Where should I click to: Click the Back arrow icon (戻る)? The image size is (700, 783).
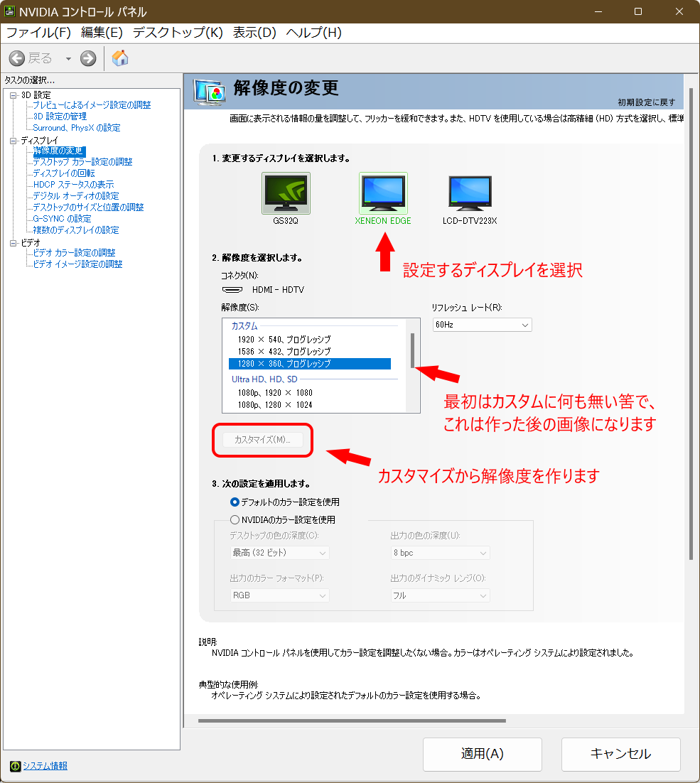[x=17, y=58]
